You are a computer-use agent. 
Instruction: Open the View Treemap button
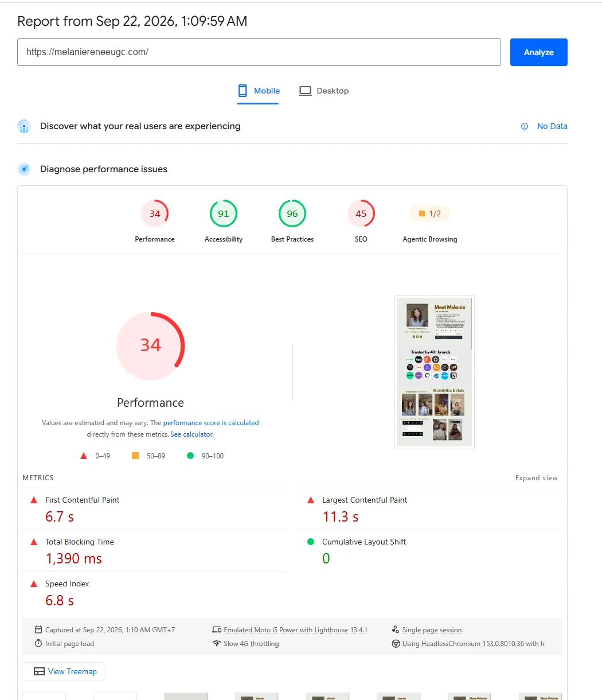(64, 671)
